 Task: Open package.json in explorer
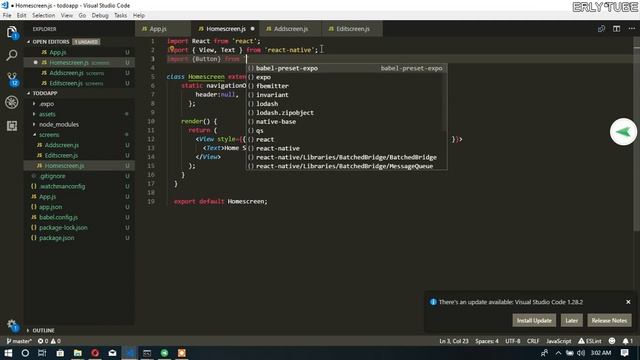click(x=56, y=238)
